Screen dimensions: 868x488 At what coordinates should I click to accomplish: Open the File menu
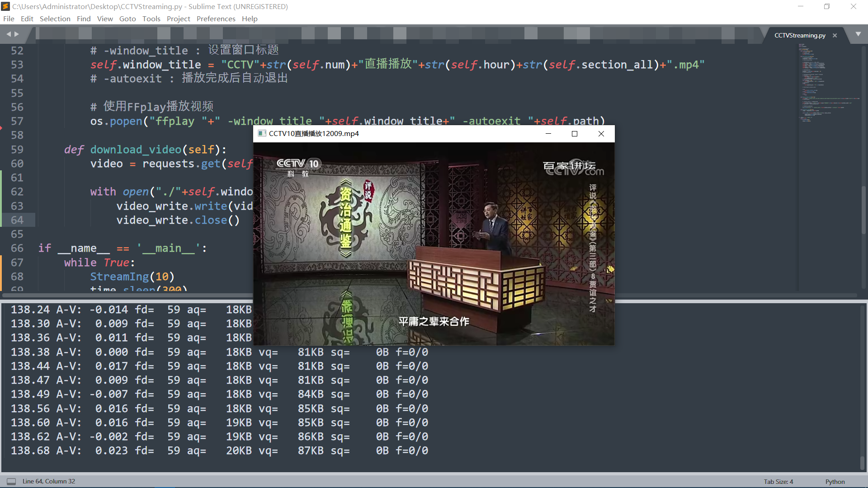coord(9,19)
